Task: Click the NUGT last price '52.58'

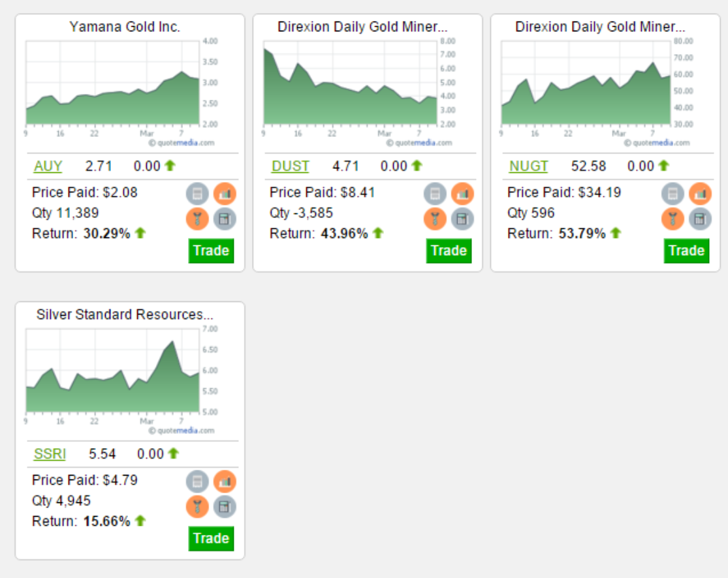Action: coord(588,166)
